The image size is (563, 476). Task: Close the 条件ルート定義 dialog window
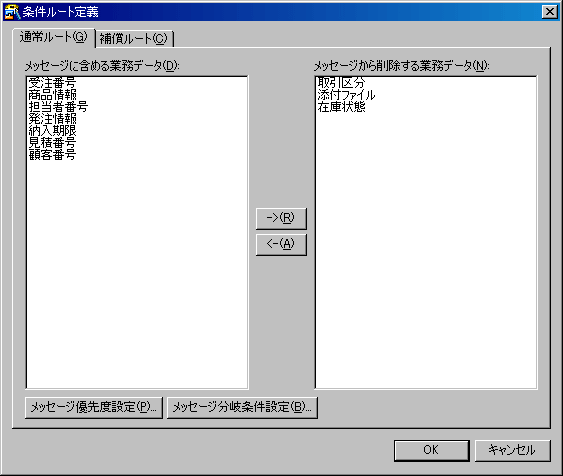tap(550, 12)
